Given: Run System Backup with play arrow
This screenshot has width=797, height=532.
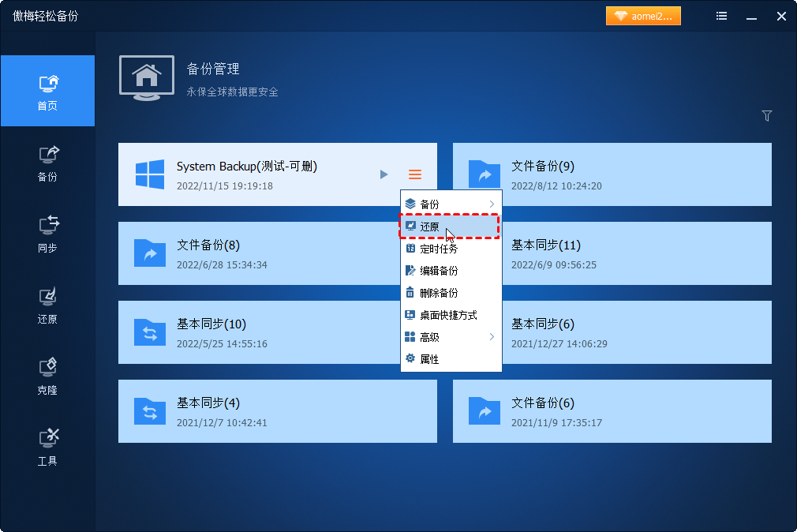Looking at the screenshot, I should [384, 174].
